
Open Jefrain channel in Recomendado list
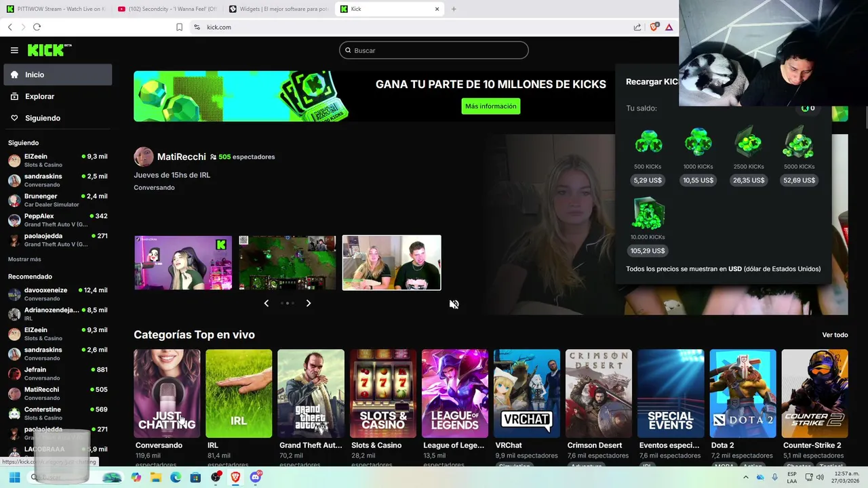[58, 373]
